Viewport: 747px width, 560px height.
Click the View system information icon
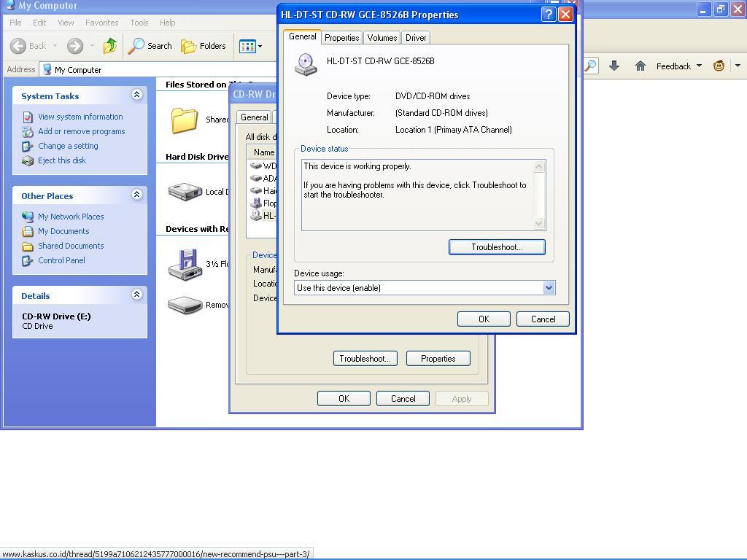pyautogui.click(x=28, y=117)
